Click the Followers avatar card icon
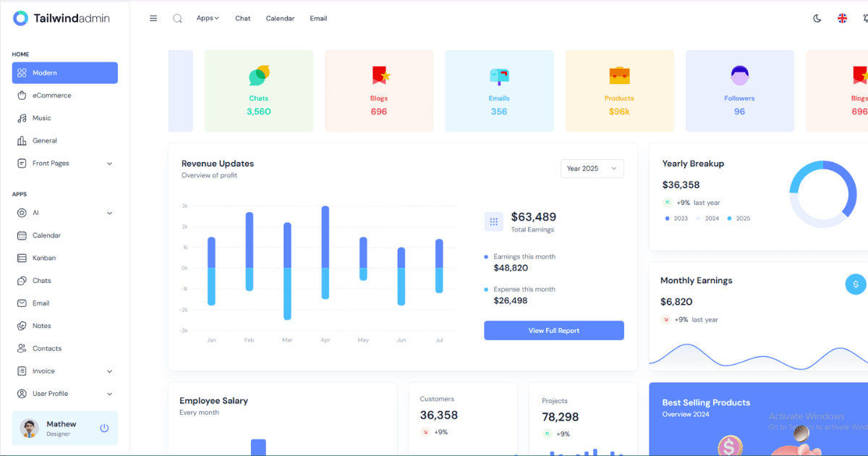Screen dimensions: 868x456 (739, 74)
